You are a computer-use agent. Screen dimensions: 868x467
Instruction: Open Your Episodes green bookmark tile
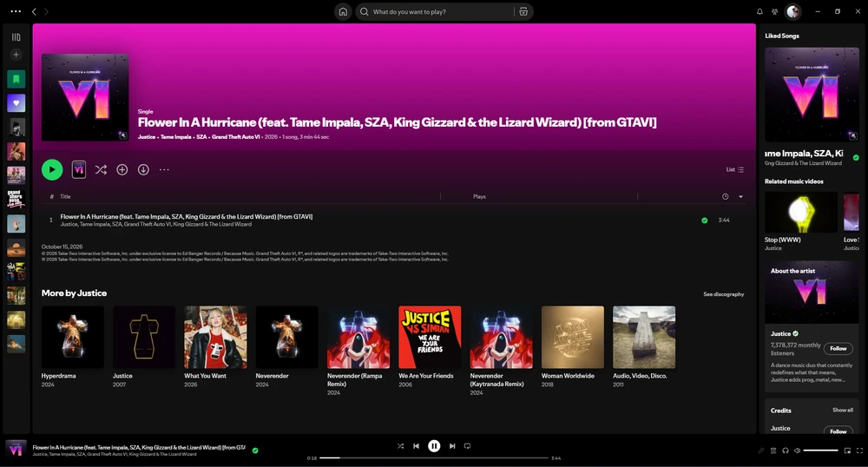[x=16, y=79]
